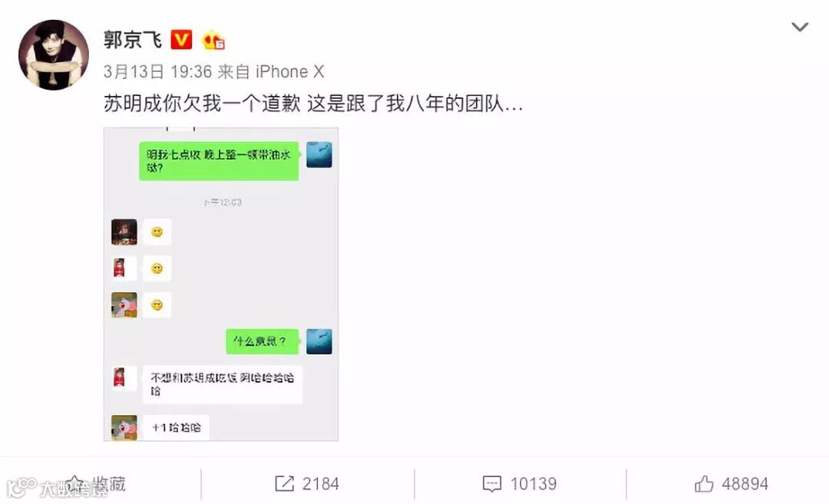Screen dimensions: 829x504
Task: Click the thumbs-up like icon
Action: [x=704, y=483]
